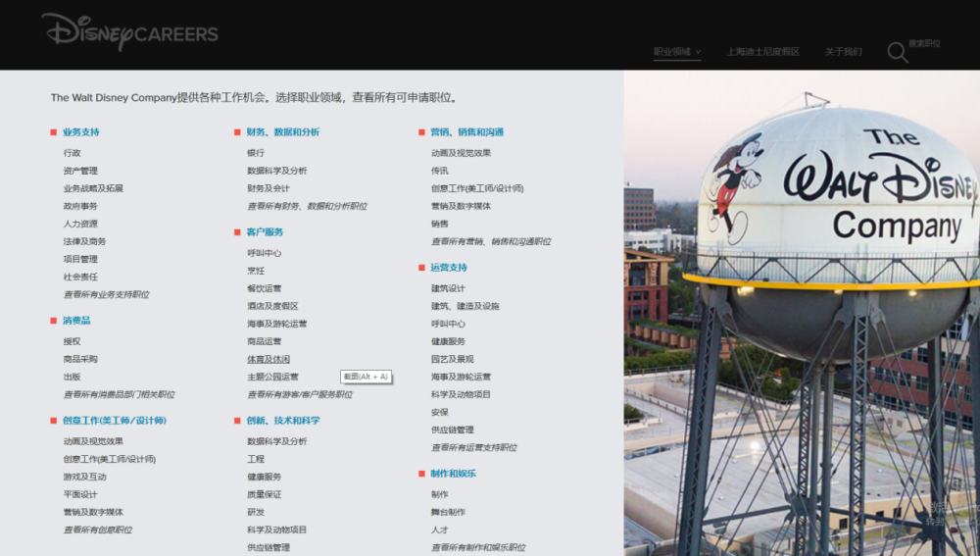Click 查看所有财务、数据和分析职位
Image resolution: width=980 pixels, height=556 pixels.
tap(307, 206)
